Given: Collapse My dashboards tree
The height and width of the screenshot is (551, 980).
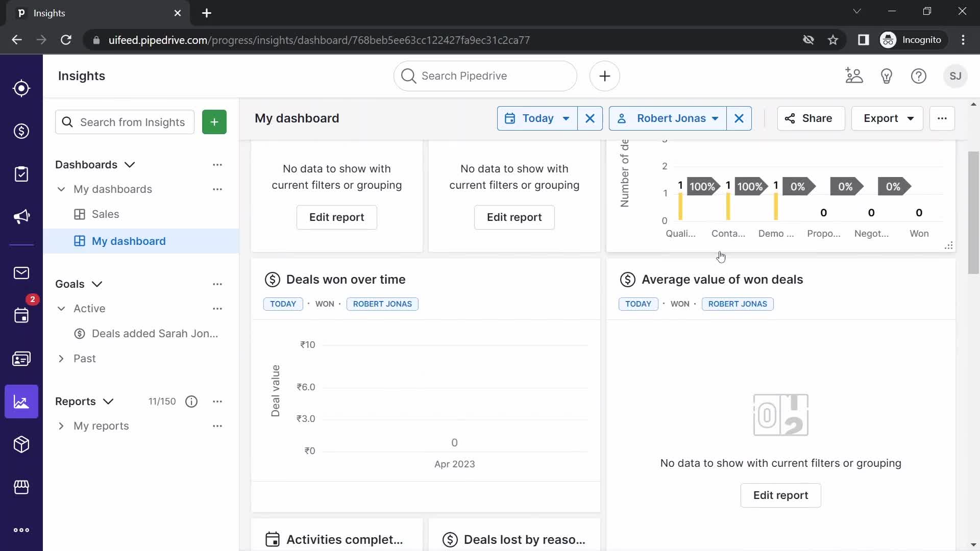Looking at the screenshot, I should point(61,189).
